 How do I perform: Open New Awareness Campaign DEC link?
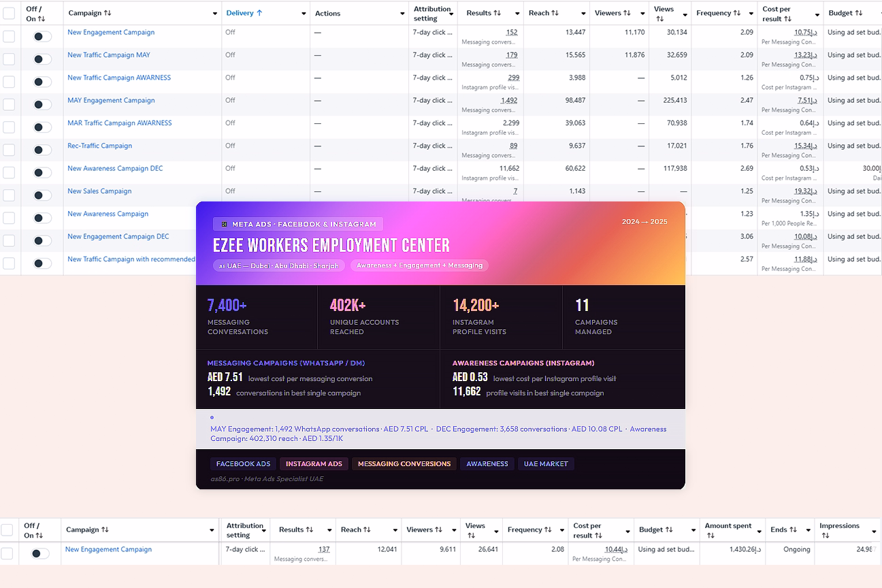coord(115,169)
